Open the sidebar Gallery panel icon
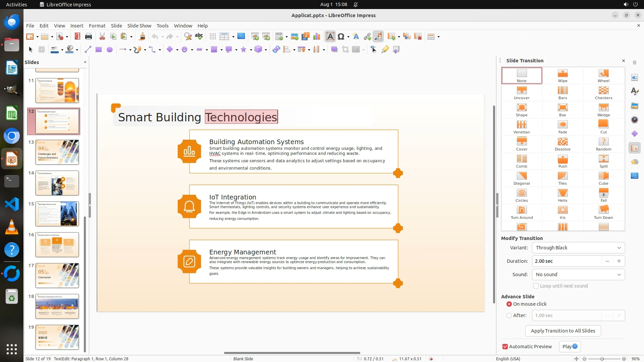 click(x=634, y=106)
